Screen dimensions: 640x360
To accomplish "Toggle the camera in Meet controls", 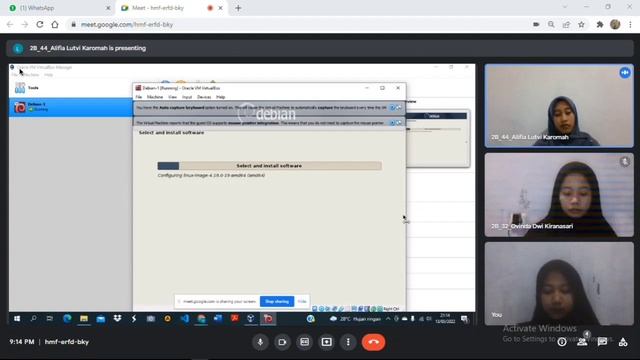I will pos(282,342).
